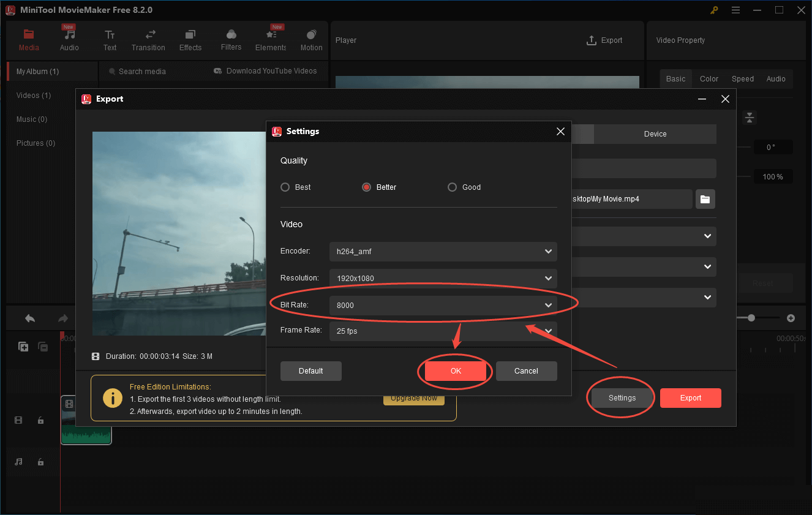Click the 100 % value field
Screen dimensions: 812x515
tap(772, 177)
